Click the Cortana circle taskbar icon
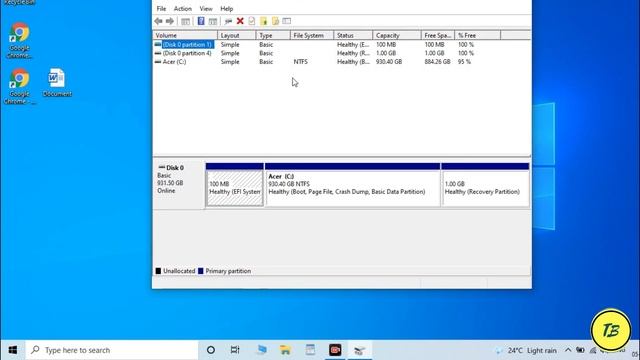The width and height of the screenshot is (640, 360). 211,350
